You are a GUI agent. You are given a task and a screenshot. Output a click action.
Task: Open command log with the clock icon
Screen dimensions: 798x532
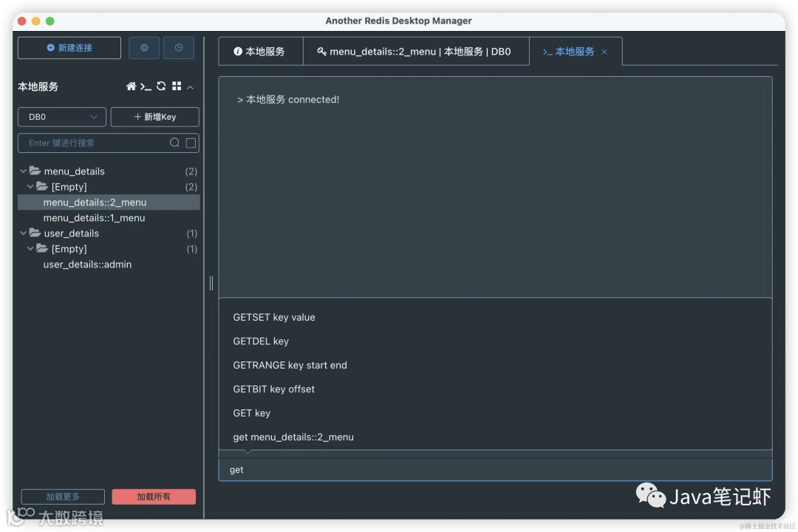(179, 48)
